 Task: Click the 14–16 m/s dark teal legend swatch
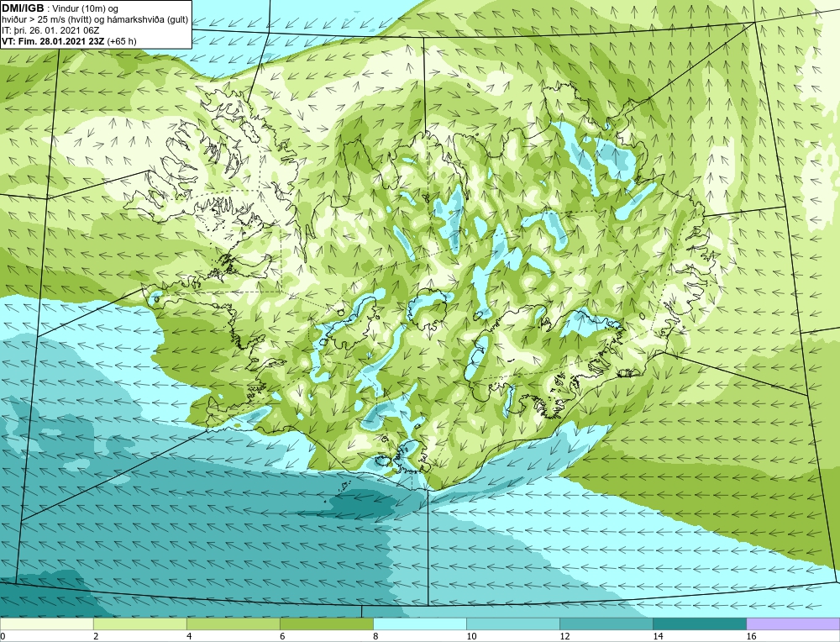click(x=699, y=624)
